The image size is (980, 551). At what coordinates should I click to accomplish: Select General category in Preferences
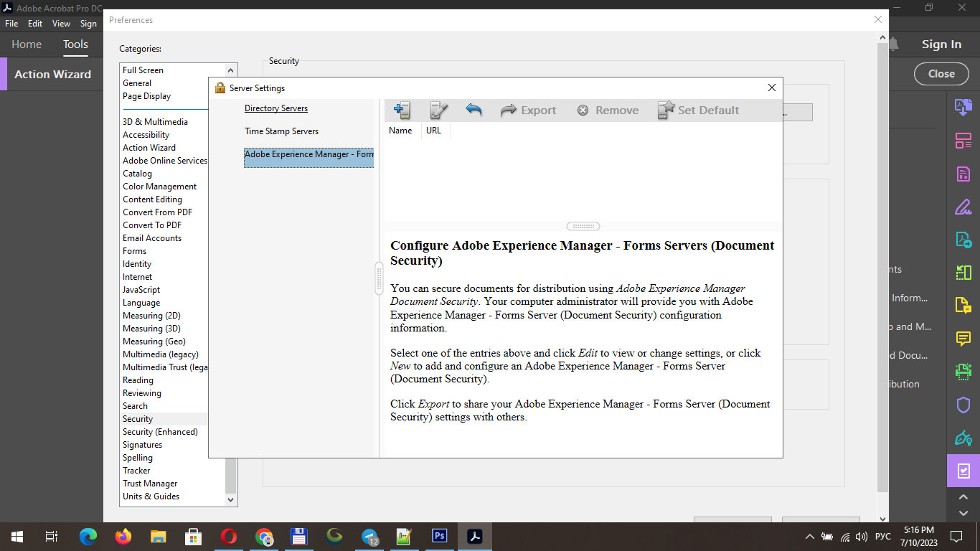coord(137,83)
